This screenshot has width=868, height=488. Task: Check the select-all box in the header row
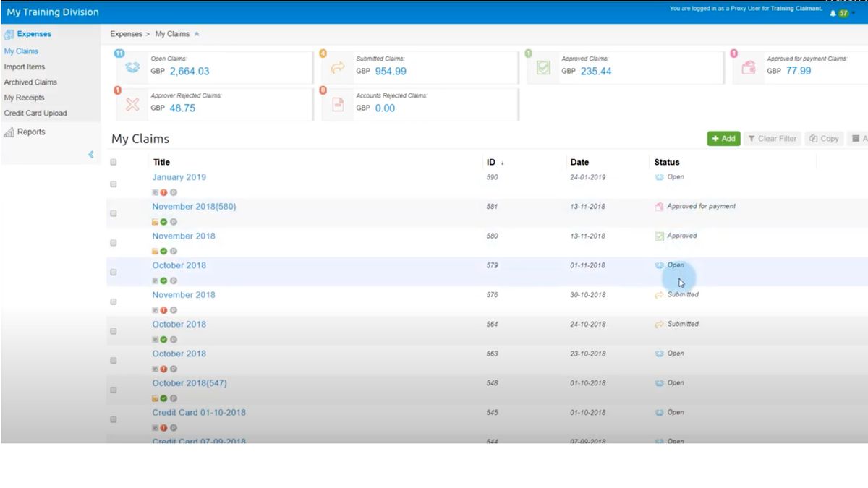click(x=113, y=162)
